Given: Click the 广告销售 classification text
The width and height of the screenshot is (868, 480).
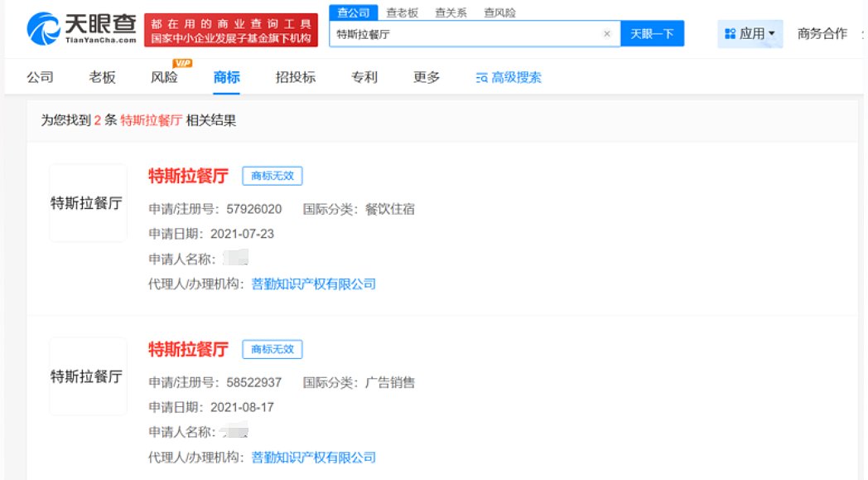Looking at the screenshot, I should [390, 382].
